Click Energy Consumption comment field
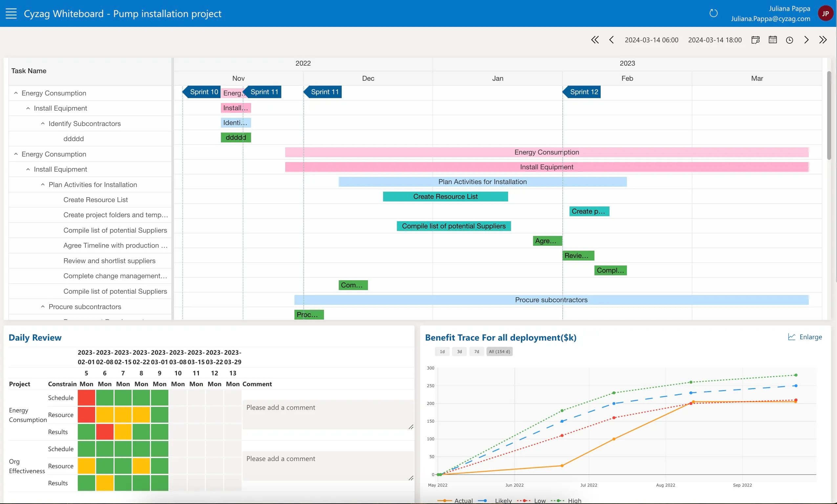Image resolution: width=837 pixels, height=504 pixels. (x=328, y=415)
